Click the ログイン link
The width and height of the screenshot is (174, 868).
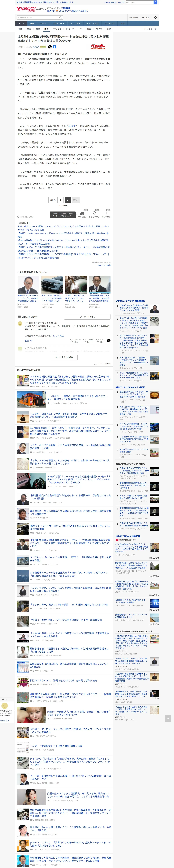click(x=51, y=11)
